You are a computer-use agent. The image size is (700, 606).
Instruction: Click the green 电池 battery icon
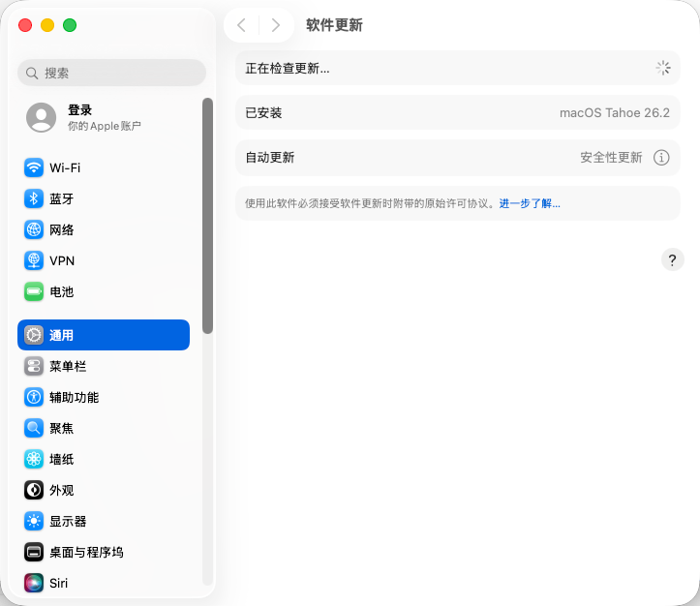34,291
